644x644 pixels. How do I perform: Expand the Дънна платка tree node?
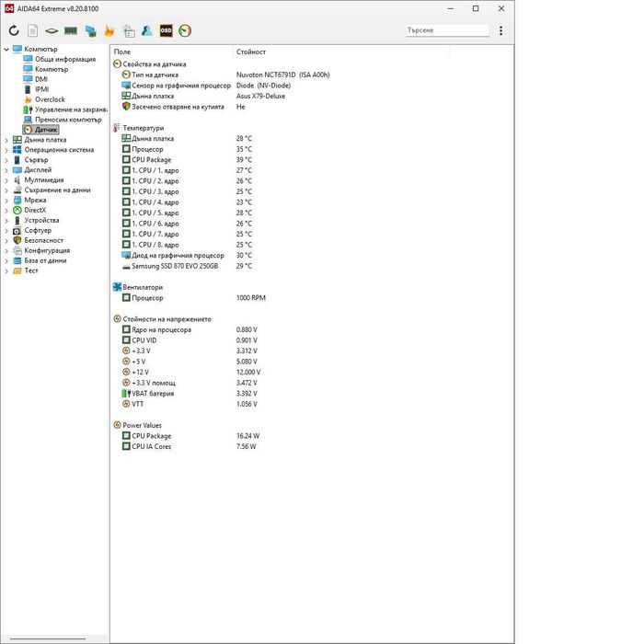6,140
